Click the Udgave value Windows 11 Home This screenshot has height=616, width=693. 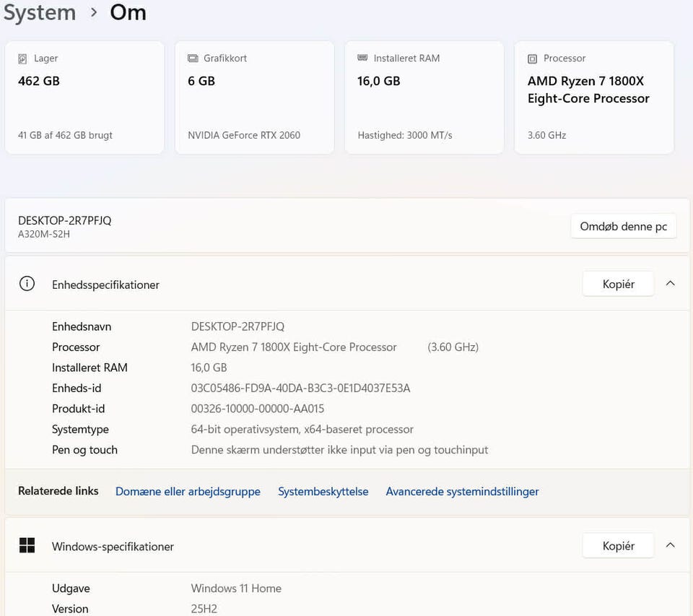click(x=236, y=588)
